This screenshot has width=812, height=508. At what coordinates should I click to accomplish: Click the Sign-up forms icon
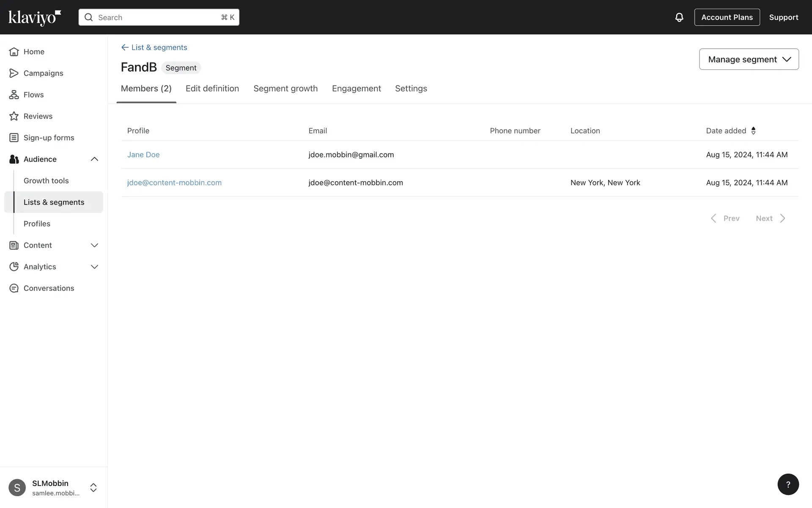point(14,138)
